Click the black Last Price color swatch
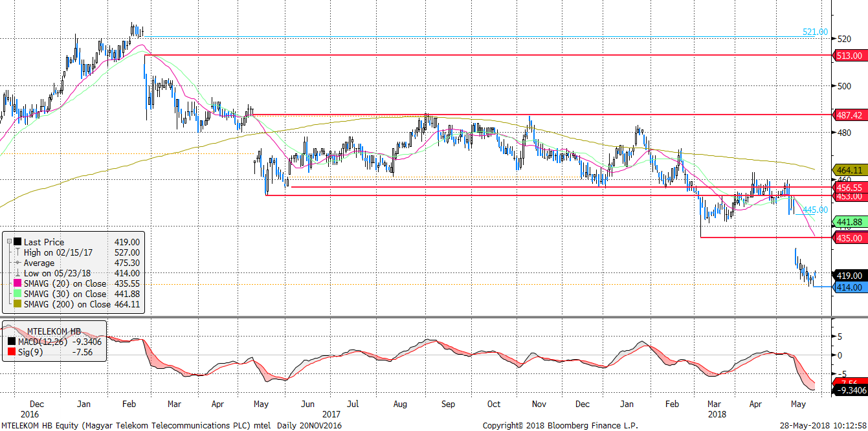This screenshot has height=431, width=868. [16, 242]
